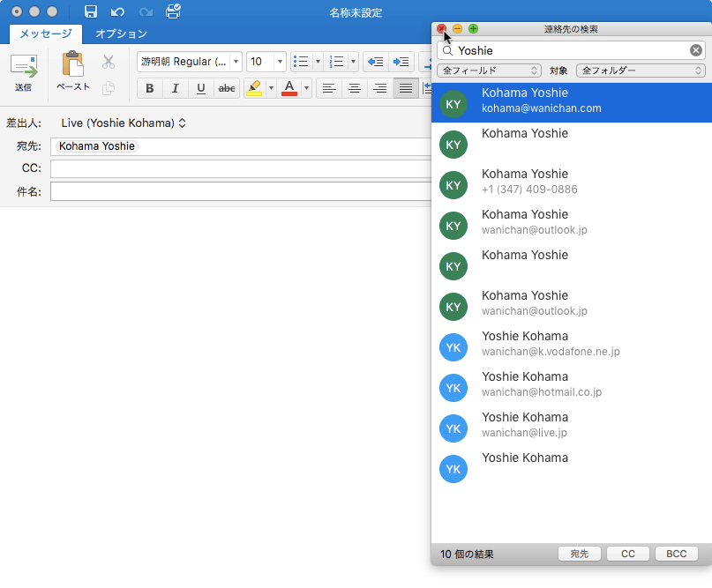Select contact with phone +1 (347) 409-0886

[x=571, y=183]
